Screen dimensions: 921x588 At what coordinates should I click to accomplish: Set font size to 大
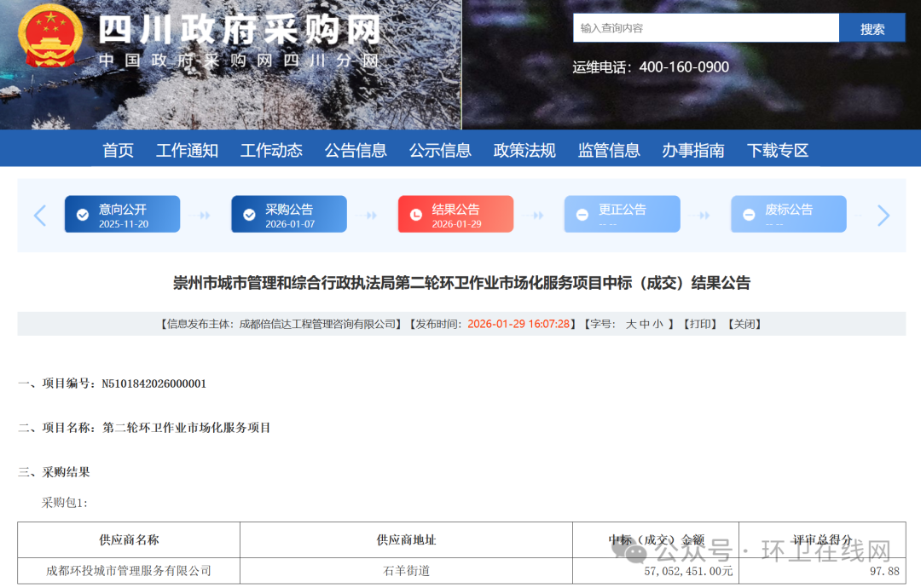(631, 324)
